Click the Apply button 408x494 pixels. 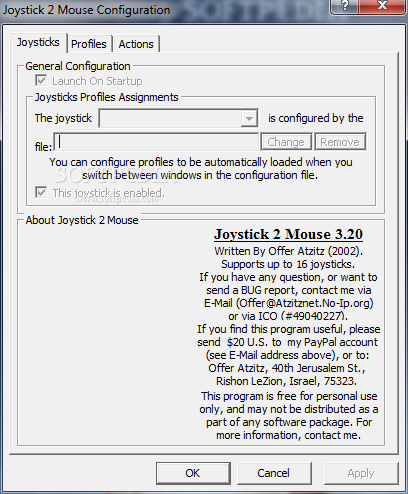point(361,473)
